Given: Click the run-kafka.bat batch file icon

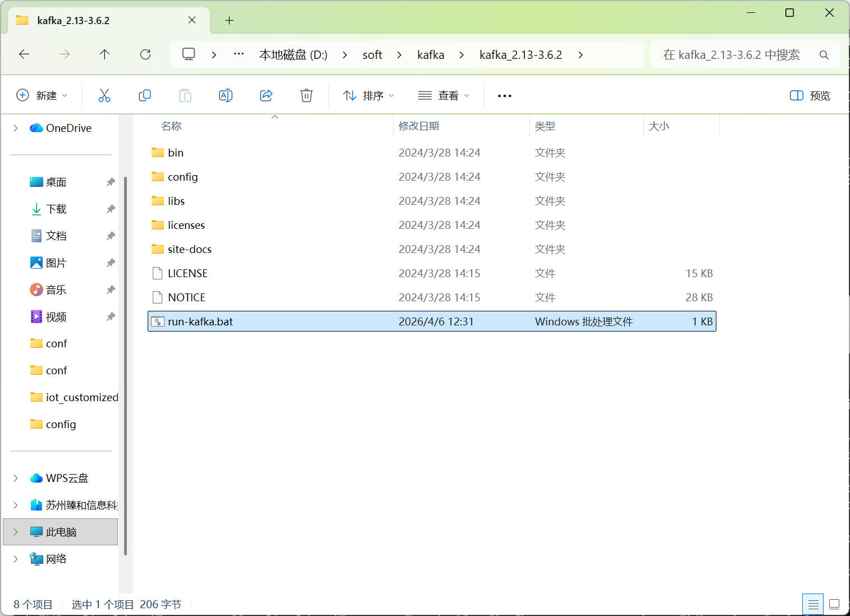Looking at the screenshot, I should [158, 321].
